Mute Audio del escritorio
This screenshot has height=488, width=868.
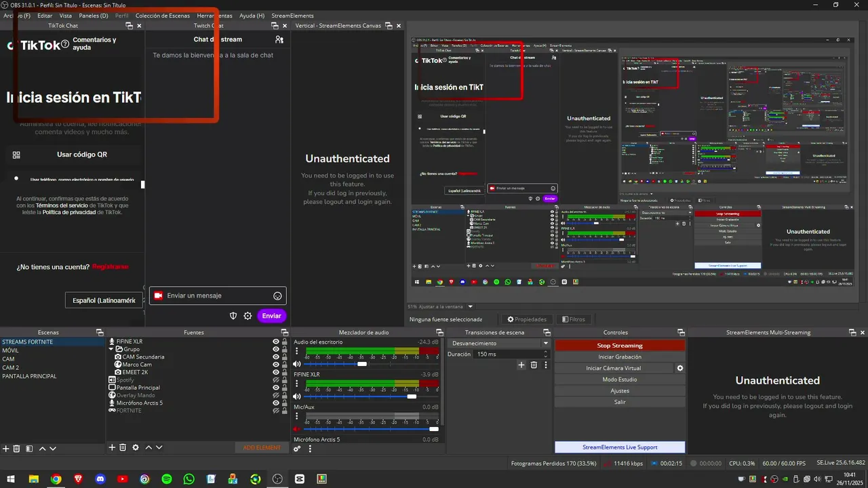(297, 364)
